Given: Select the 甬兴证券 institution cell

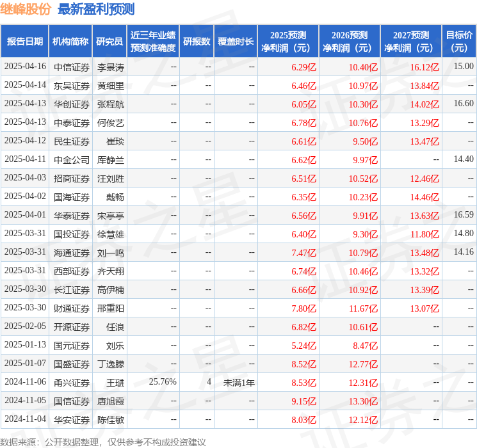Looking at the screenshot, I should tap(71, 383).
